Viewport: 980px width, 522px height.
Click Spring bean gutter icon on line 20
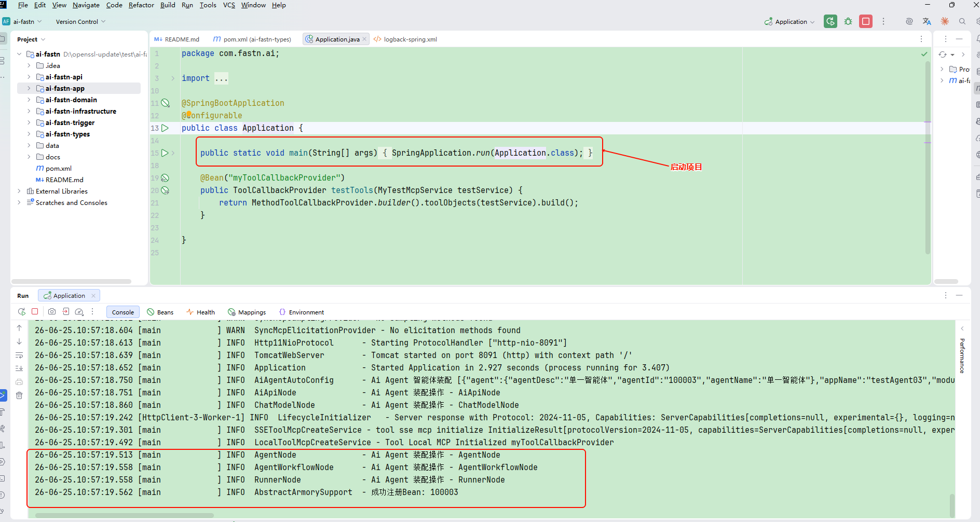click(165, 190)
